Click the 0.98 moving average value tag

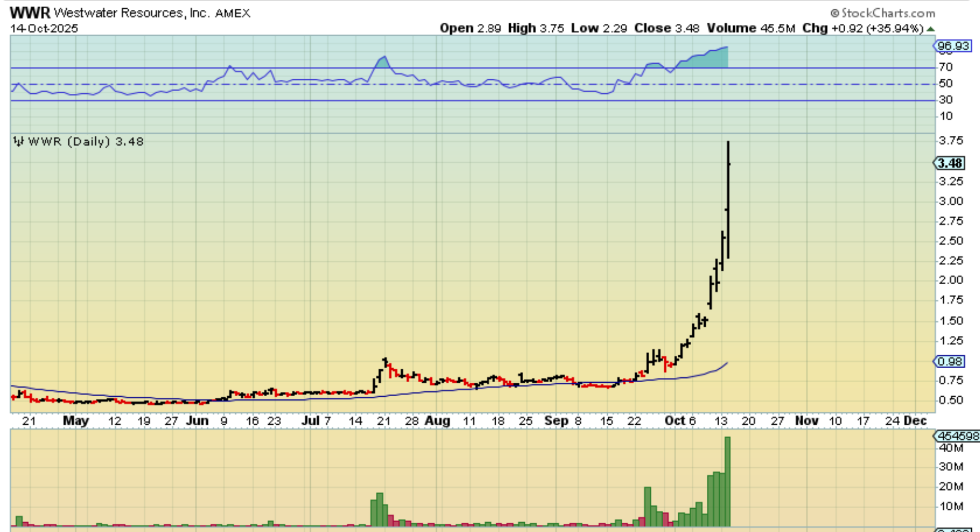pos(950,361)
